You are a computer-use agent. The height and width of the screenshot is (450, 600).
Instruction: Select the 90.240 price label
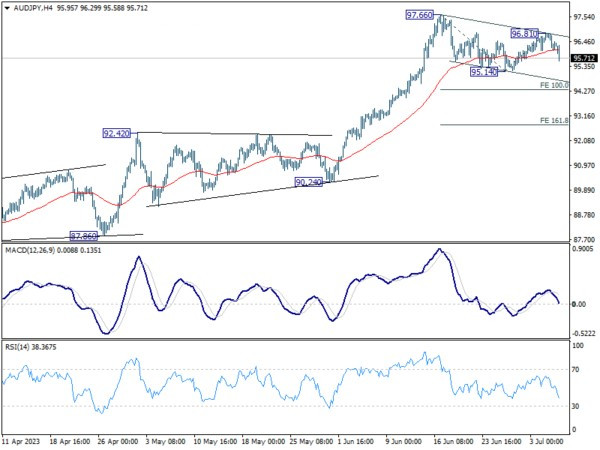309,182
